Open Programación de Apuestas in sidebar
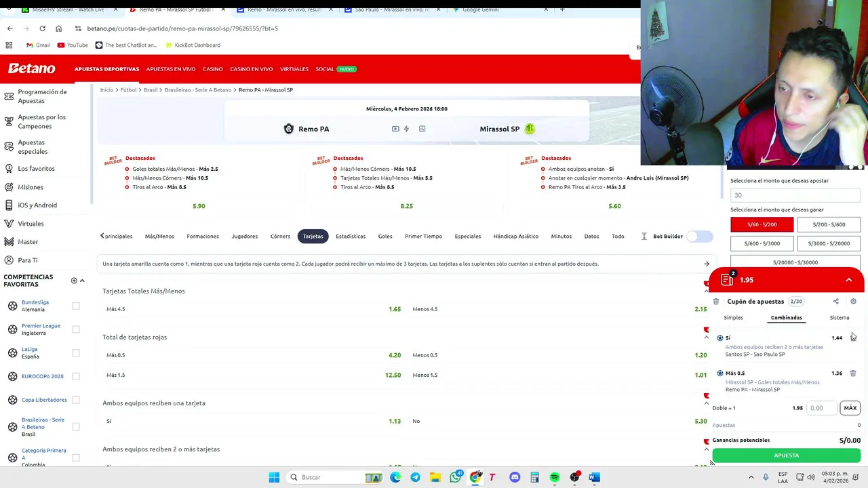Viewport: 868px width, 488px height. click(x=42, y=96)
